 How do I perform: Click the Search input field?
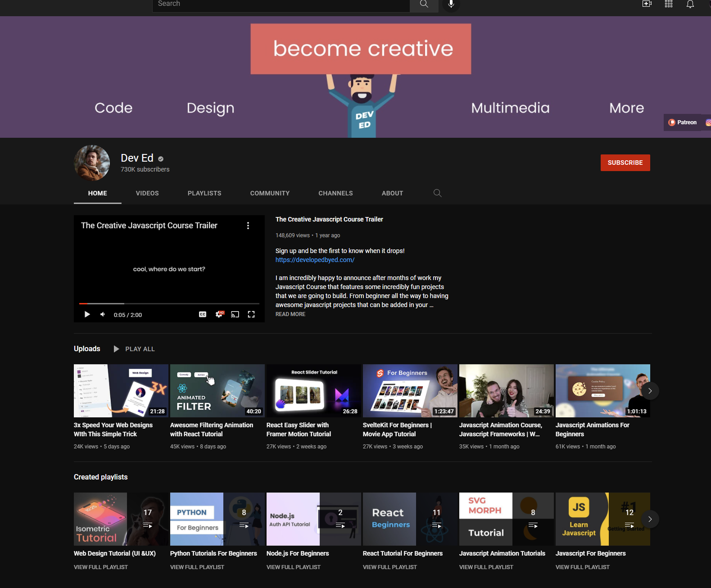tap(281, 4)
